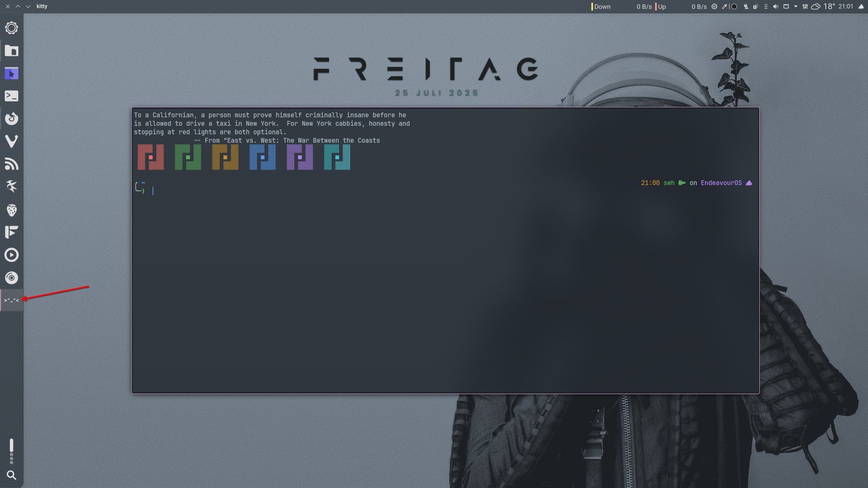Viewport: 868px width, 488px height.
Task: Click the 21:01 clock in panel
Action: 845,6
